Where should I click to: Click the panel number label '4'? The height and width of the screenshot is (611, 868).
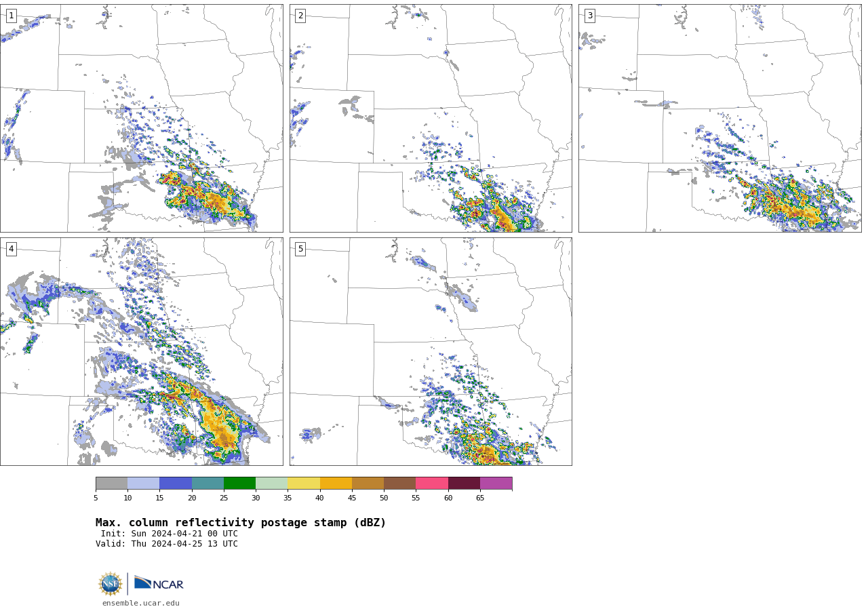tap(11, 249)
